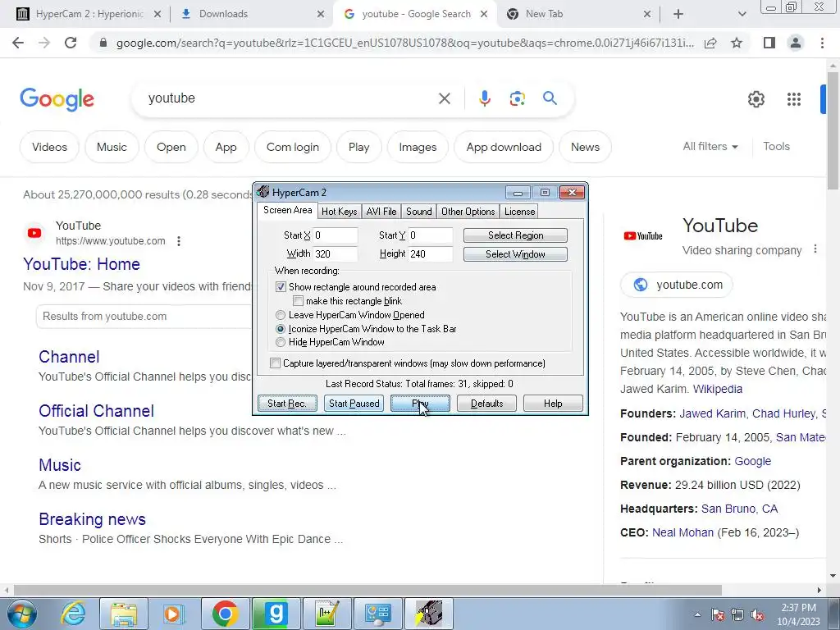
Task: Open Google settings gear icon
Action: [x=756, y=99]
